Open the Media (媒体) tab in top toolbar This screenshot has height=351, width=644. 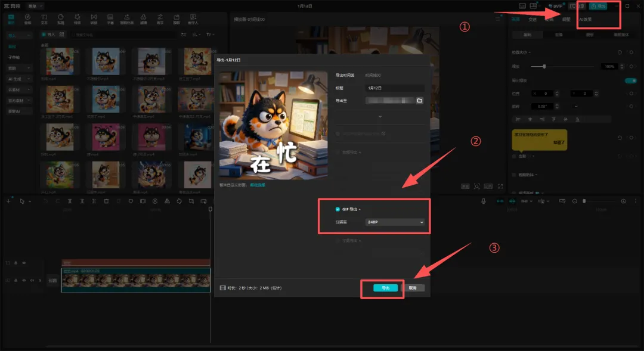click(x=11, y=19)
